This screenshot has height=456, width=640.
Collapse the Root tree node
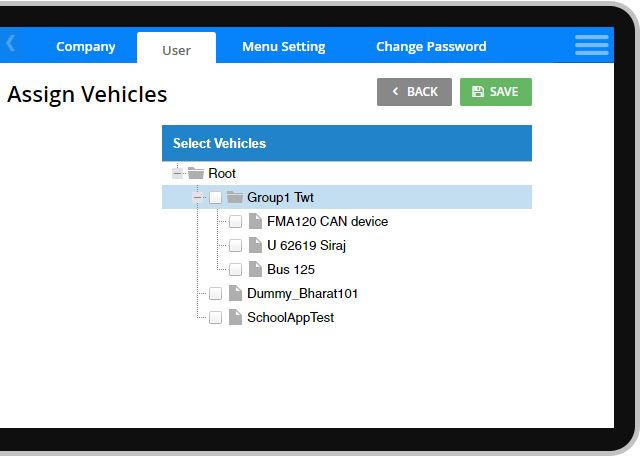(x=177, y=174)
